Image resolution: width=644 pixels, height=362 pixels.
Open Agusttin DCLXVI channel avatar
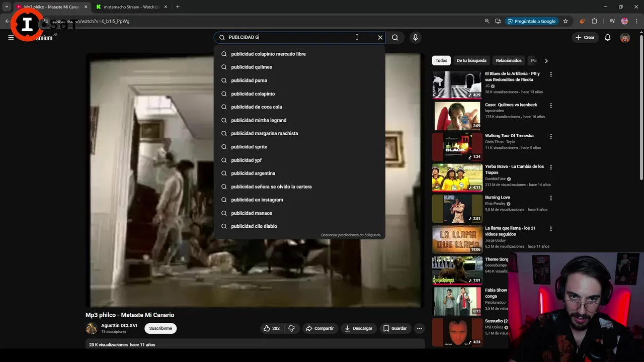pyautogui.click(x=91, y=328)
